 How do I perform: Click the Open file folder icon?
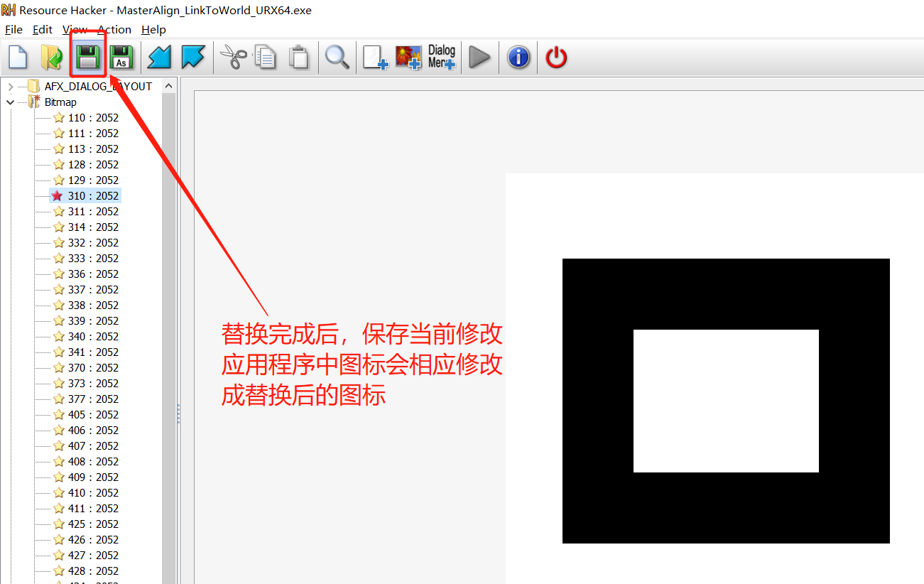tap(51, 58)
